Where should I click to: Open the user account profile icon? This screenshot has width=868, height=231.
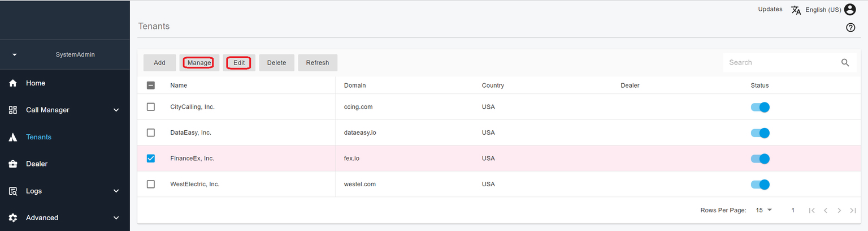(x=850, y=10)
